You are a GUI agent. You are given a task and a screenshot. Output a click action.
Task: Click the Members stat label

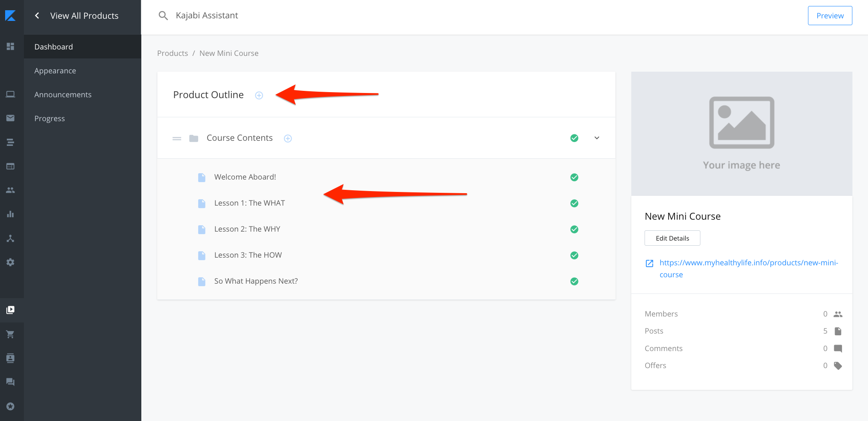point(661,314)
